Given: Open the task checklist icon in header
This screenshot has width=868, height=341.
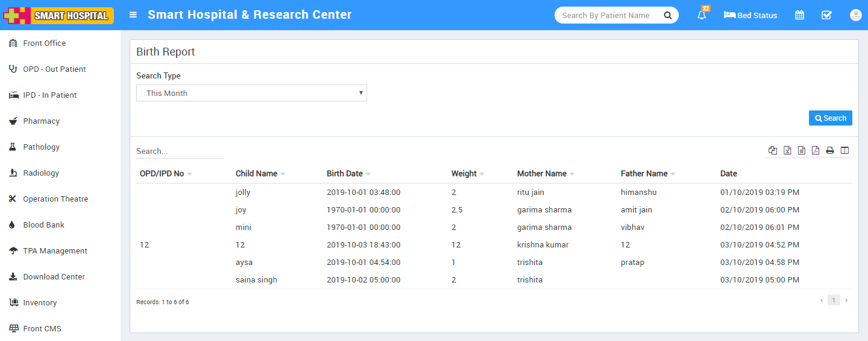Looking at the screenshot, I should point(826,15).
